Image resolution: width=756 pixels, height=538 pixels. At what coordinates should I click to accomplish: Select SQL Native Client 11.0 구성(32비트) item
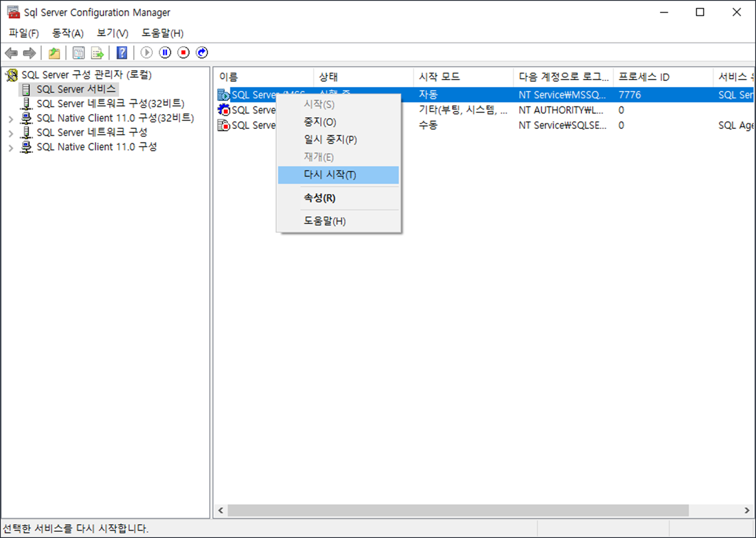(115, 118)
